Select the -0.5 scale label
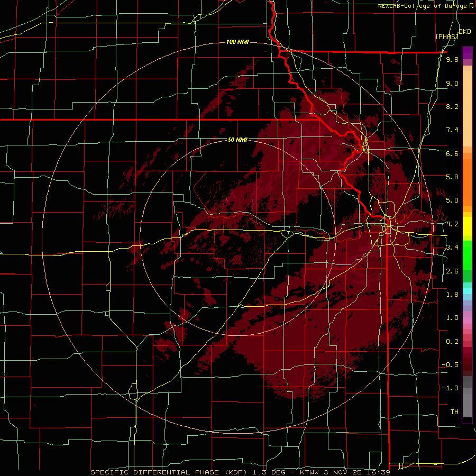This screenshot has width=476, height=476. tap(450, 365)
